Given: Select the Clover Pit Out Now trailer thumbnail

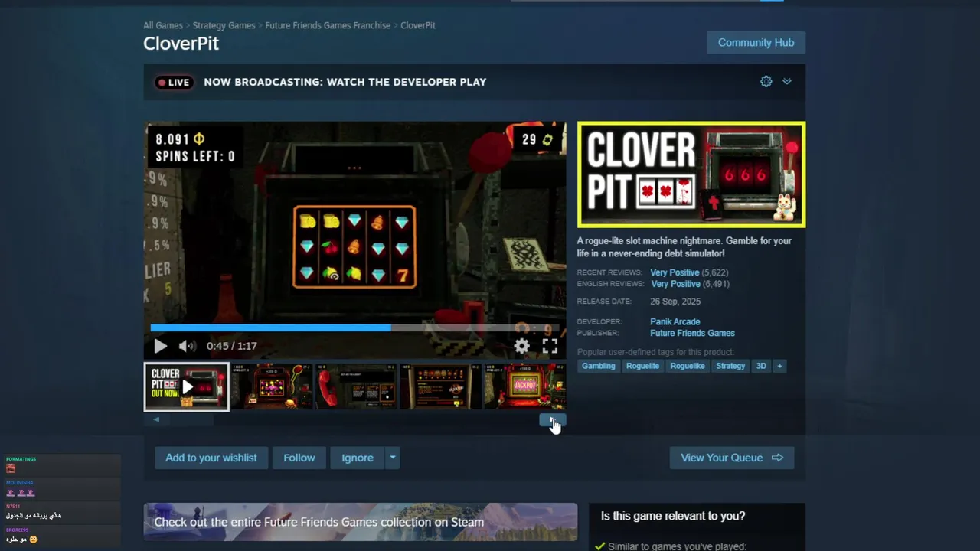Looking at the screenshot, I should pos(186,386).
